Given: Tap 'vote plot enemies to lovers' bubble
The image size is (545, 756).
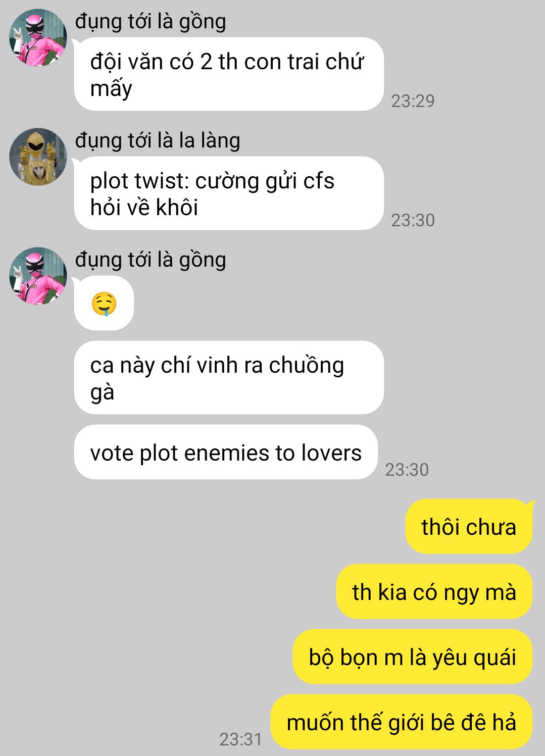Looking at the screenshot, I should 226,452.
